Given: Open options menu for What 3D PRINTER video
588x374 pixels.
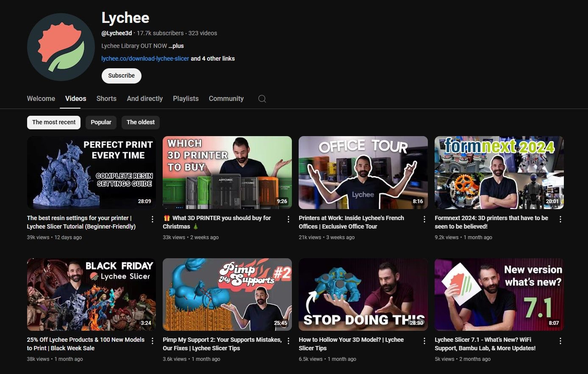Looking at the screenshot, I should click(288, 219).
